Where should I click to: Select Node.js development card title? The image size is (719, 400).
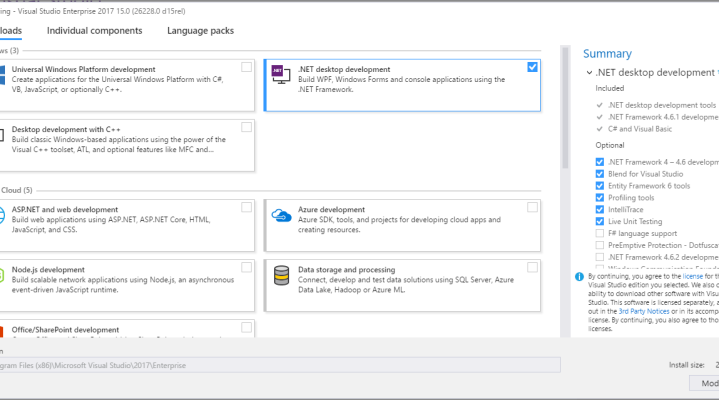coord(48,270)
